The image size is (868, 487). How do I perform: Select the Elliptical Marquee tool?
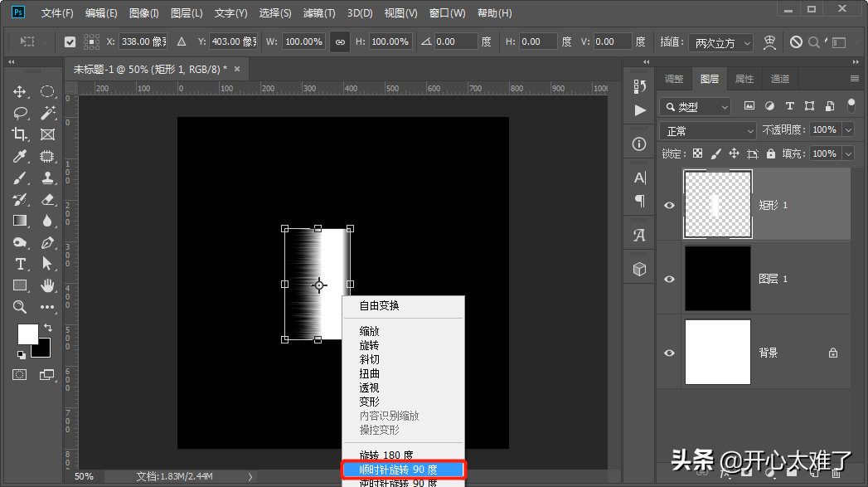click(47, 91)
